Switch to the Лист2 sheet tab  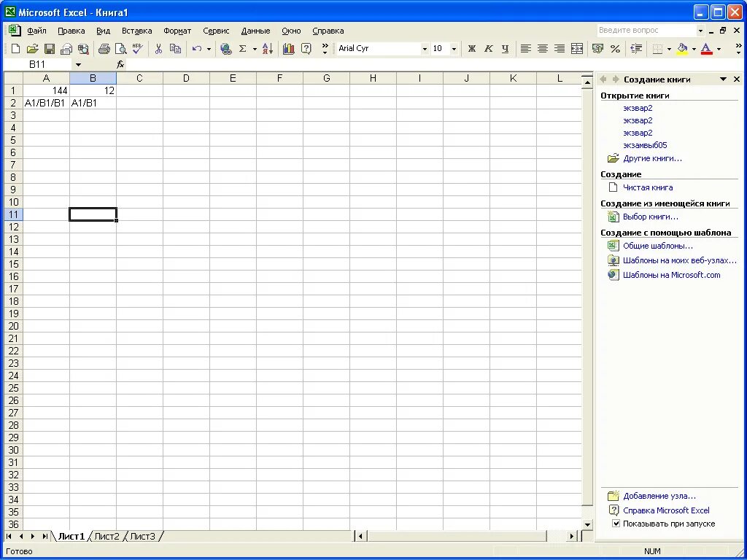point(107,536)
